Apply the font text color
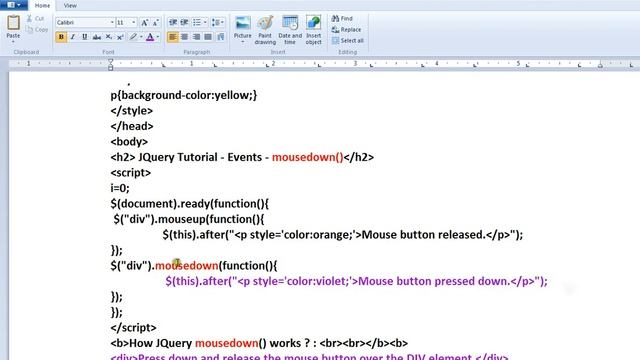Viewport: 640px width, 360px height. pos(150,37)
